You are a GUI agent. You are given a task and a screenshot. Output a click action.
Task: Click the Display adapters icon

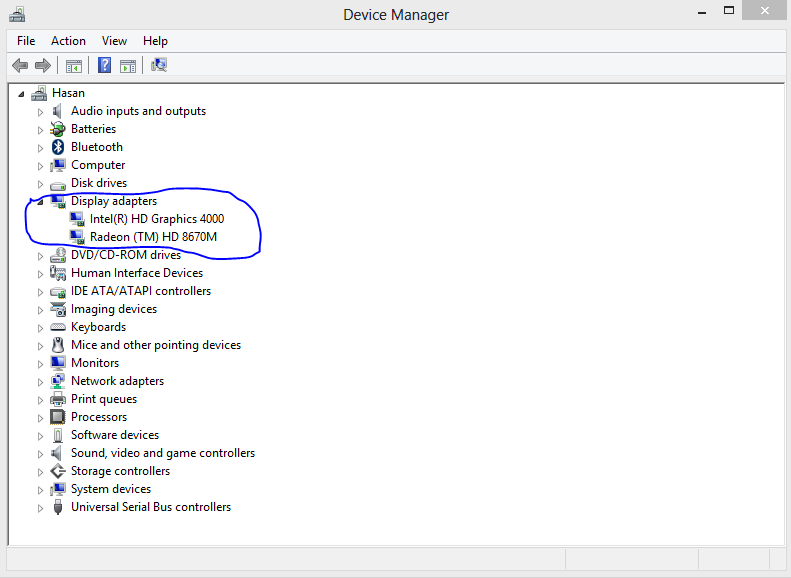click(59, 201)
